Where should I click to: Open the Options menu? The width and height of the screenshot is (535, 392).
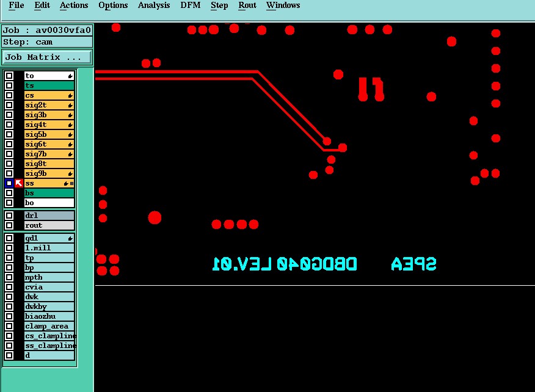point(113,5)
